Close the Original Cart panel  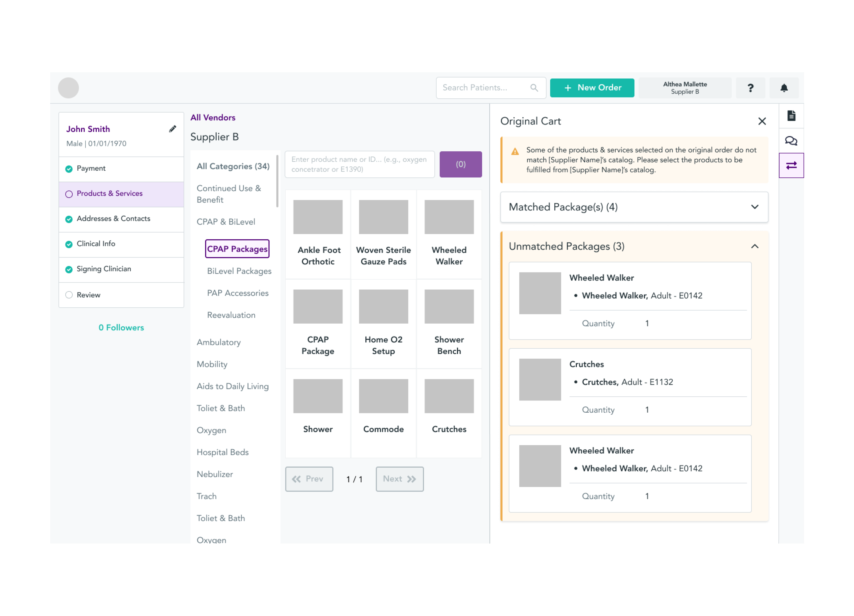tap(762, 121)
